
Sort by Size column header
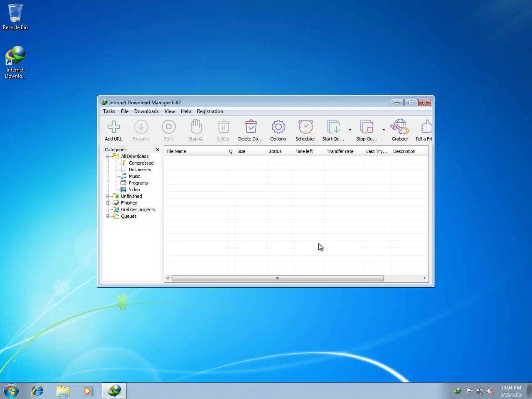click(251, 151)
